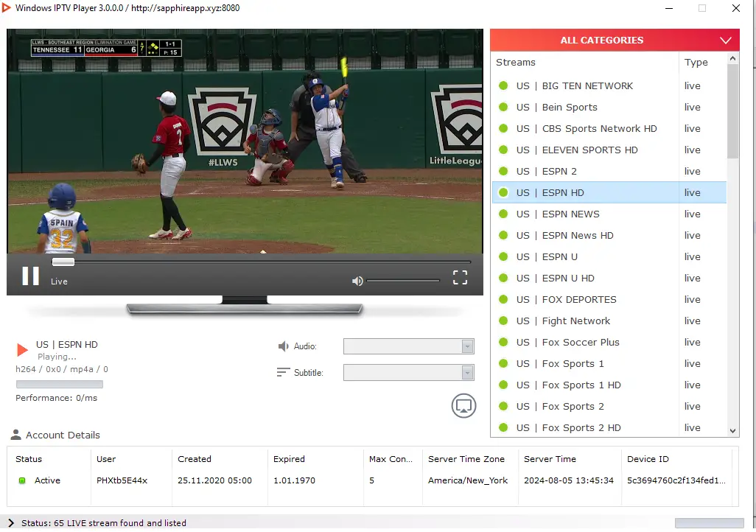Screen dimensions: 756x532
Task: Click the video seek bar handle
Action: click(63, 262)
